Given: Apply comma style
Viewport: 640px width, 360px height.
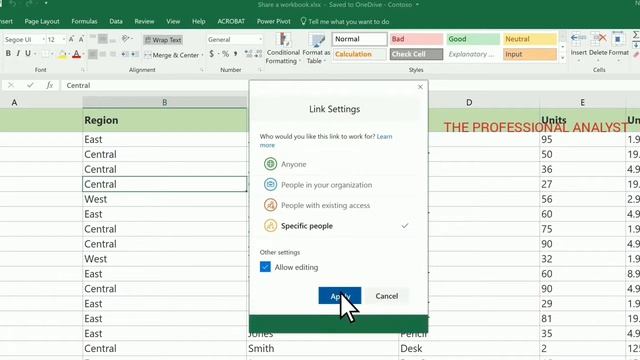Looking at the screenshot, I should click(x=236, y=54).
